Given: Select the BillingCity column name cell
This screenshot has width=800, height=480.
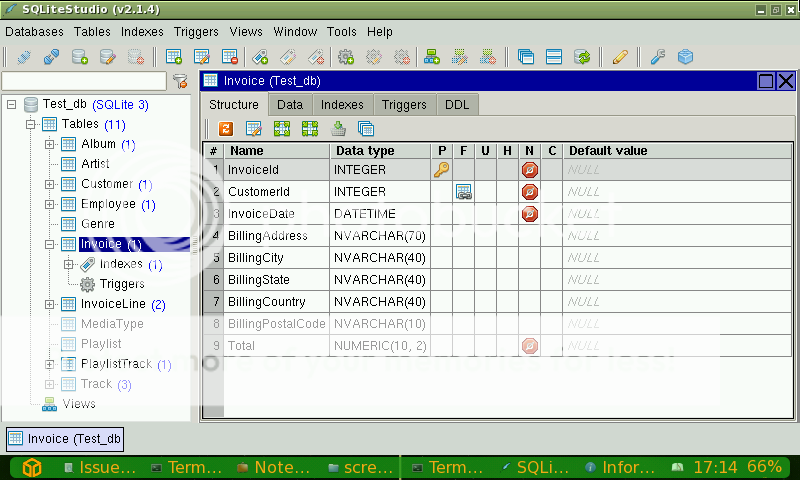Looking at the screenshot, I should (x=277, y=258).
